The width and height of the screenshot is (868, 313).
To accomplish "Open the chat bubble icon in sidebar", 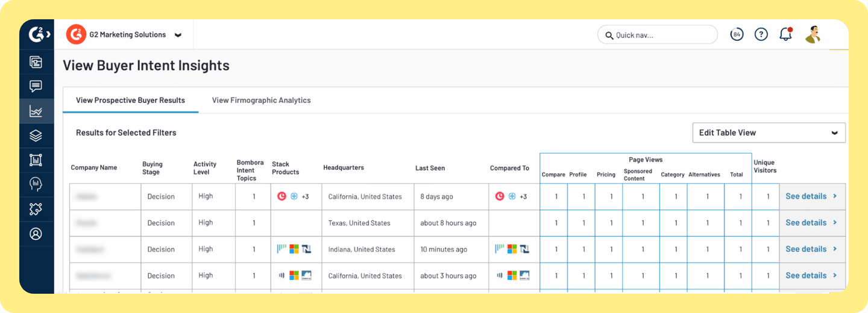I will coord(36,87).
